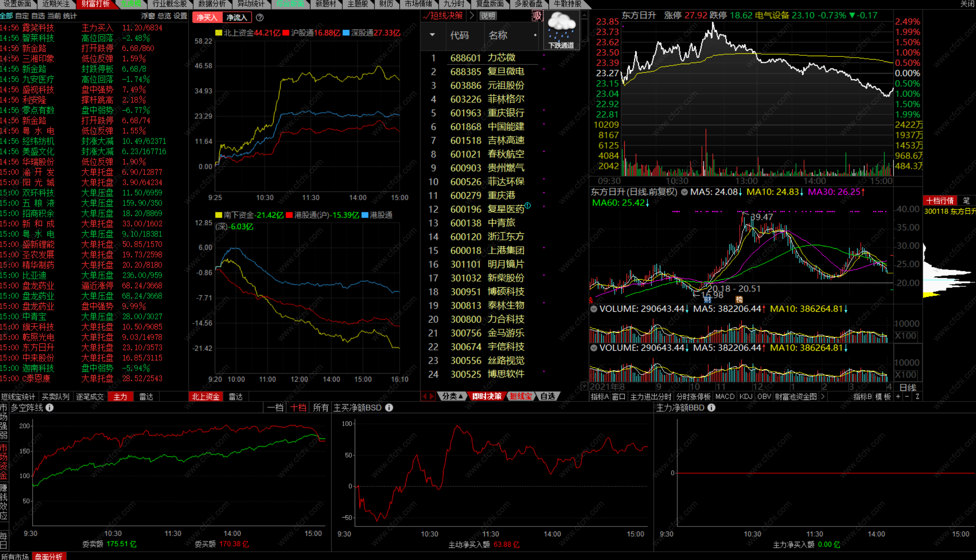Image resolution: width=976 pixels, height=560 pixels.
Task: Expand more indicators arrow after 财富池资金图
Action: point(823,396)
